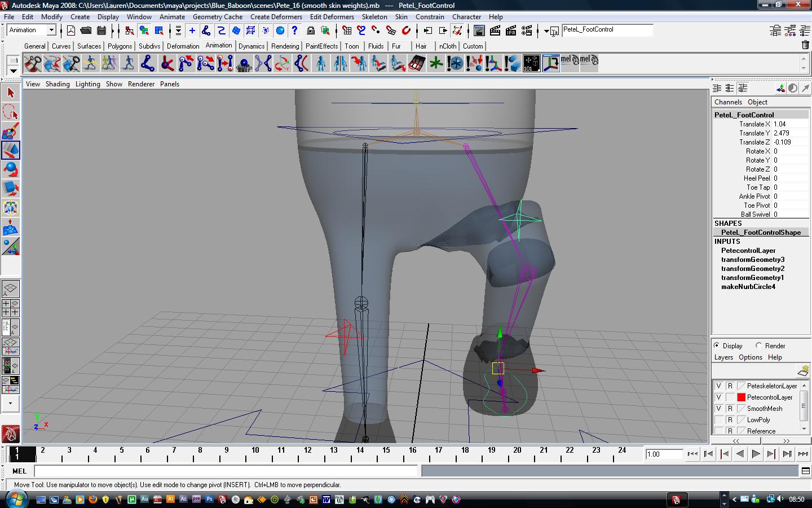Open shelf trash can icon
The image size is (812, 508).
pos(805,45)
